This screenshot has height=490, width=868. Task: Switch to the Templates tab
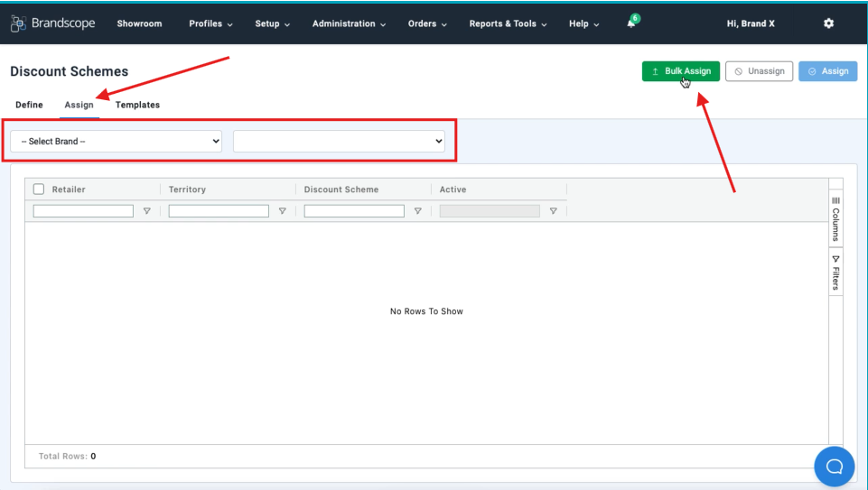tap(137, 105)
